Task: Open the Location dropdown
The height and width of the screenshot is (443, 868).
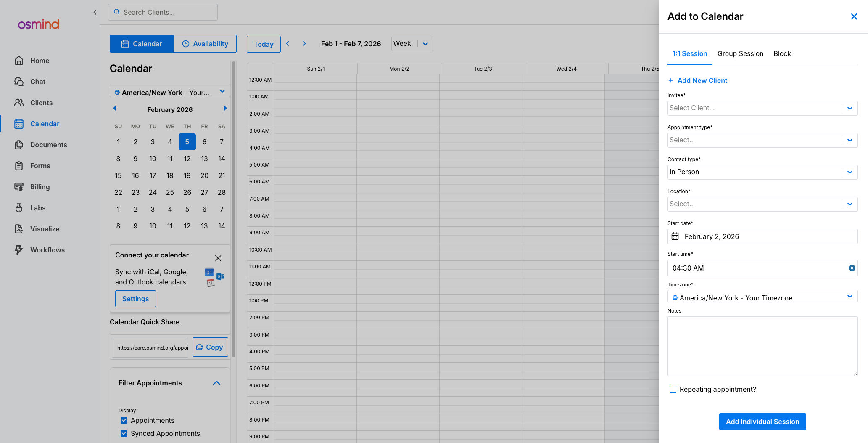Action: [x=762, y=204]
